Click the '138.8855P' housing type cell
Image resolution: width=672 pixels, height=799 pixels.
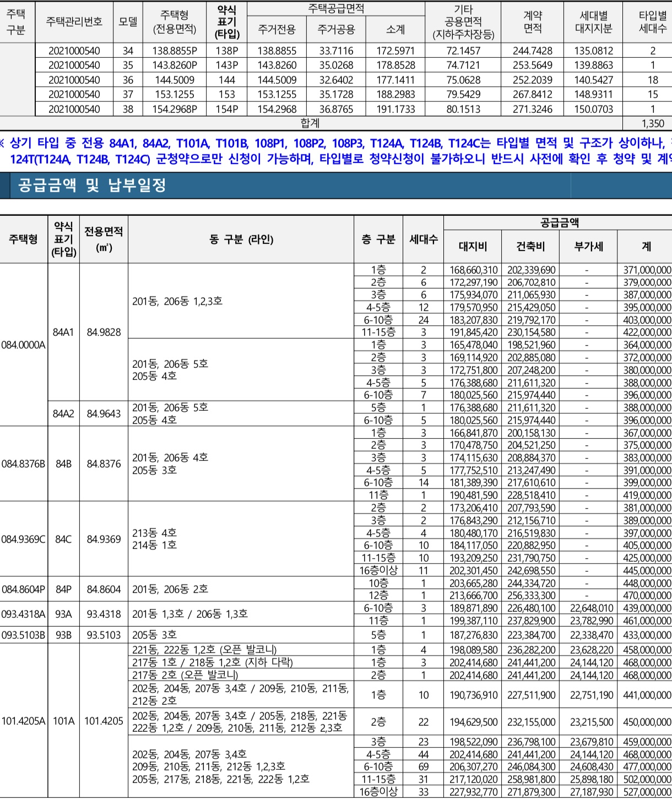point(175,51)
